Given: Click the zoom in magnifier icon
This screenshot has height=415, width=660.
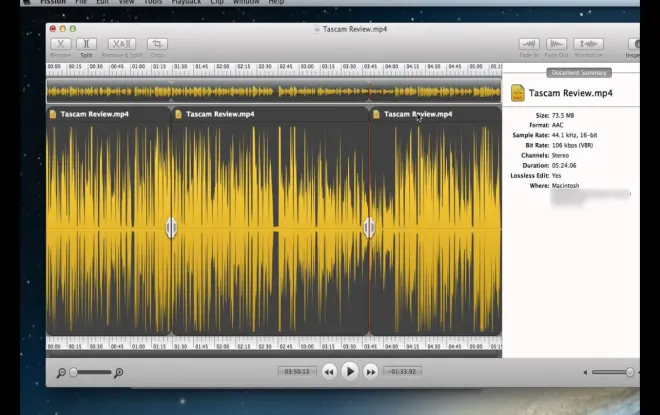Looking at the screenshot, I should click(119, 372).
